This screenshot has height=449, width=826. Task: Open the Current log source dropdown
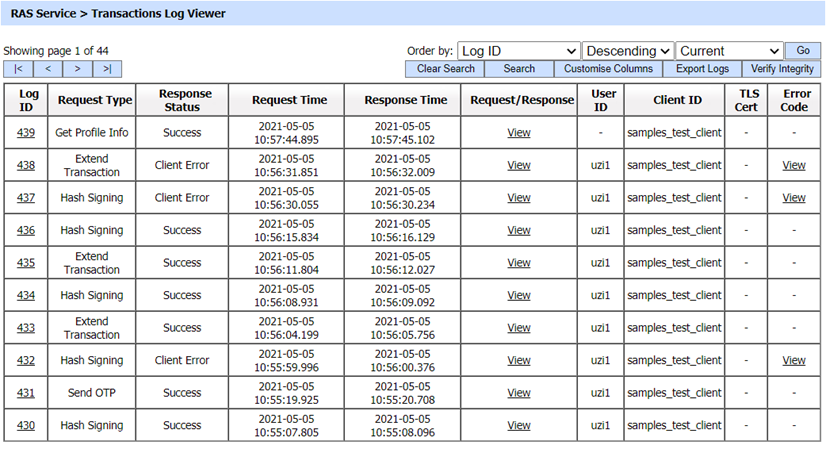pyautogui.click(x=729, y=51)
